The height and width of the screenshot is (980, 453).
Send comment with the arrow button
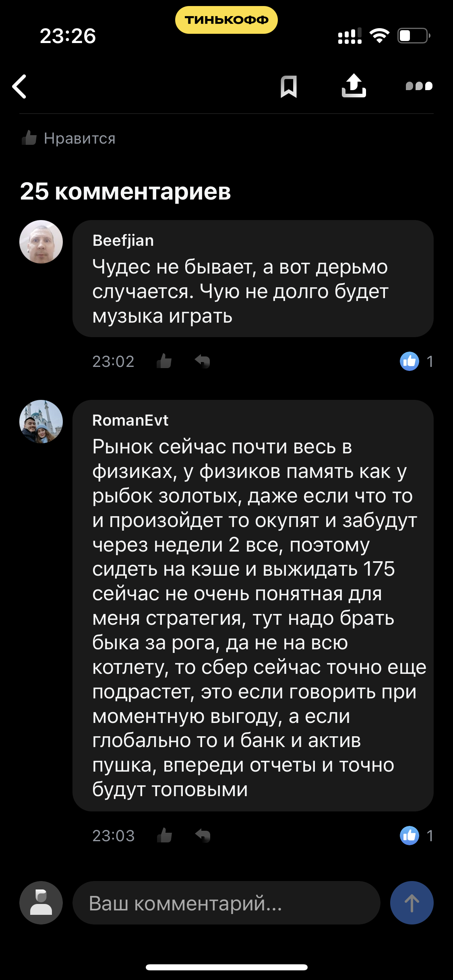point(412,903)
